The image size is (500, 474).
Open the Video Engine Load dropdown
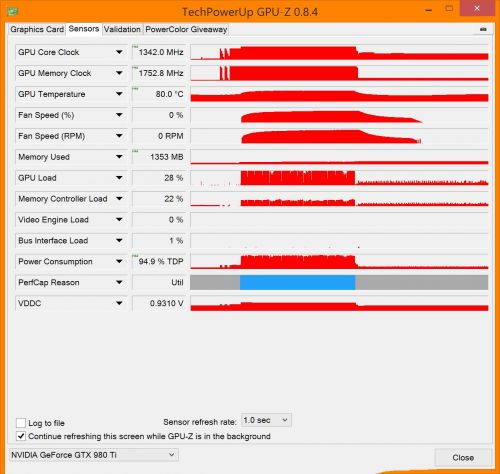pyautogui.click(x=119, y=220)
